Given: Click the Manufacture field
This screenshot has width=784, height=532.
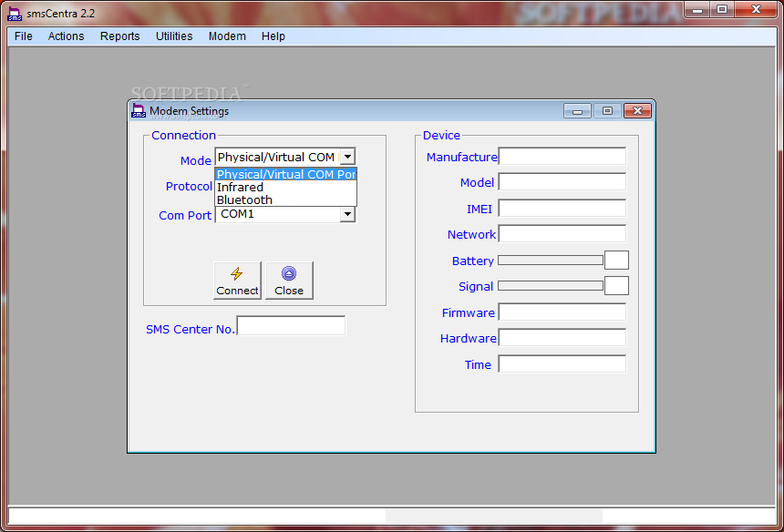Looking at the screenshot, I should point(562,157).
